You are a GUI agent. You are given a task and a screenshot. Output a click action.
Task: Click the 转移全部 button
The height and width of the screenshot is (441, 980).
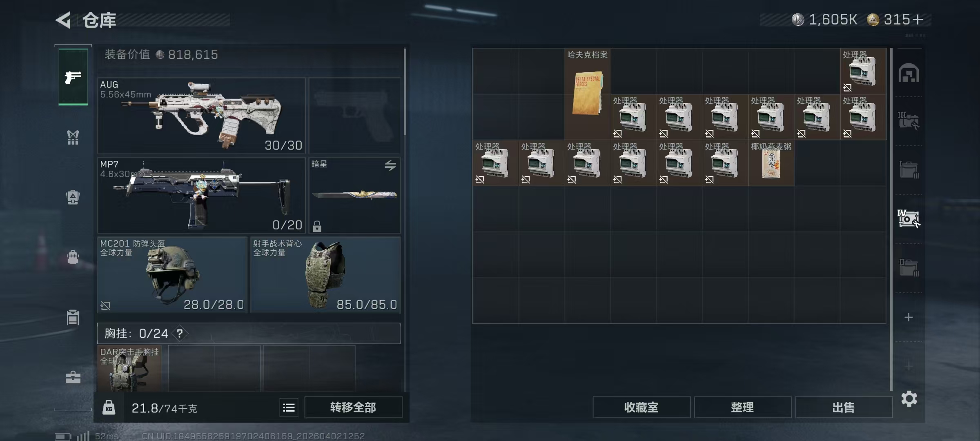point(353,407)
